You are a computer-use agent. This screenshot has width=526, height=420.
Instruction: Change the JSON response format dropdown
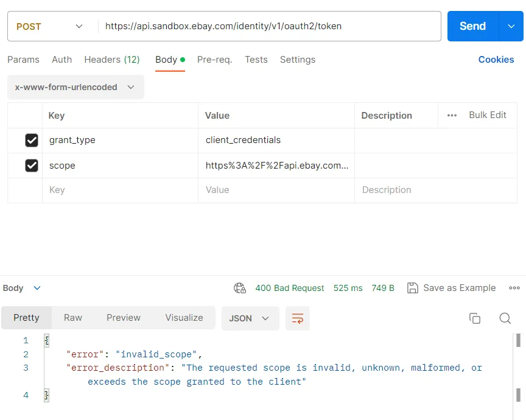point(250,318)
